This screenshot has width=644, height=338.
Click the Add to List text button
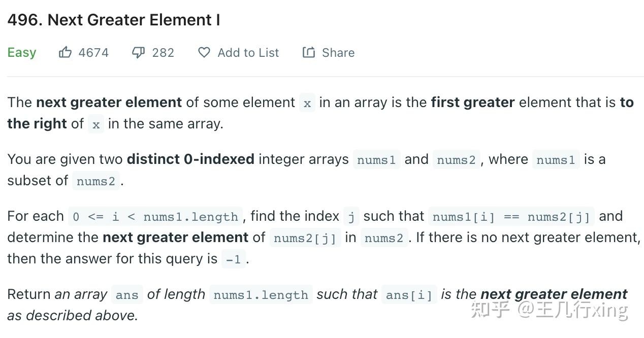point(248,52)
